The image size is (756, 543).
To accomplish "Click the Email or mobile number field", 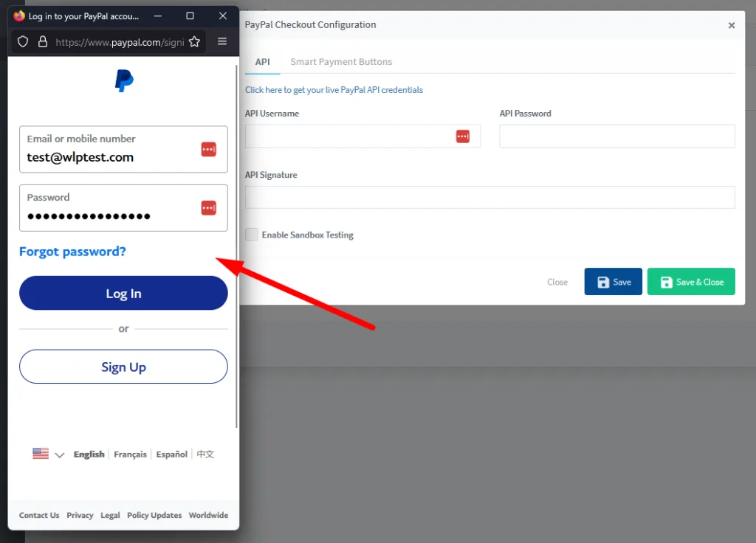I will pos(123,149).
